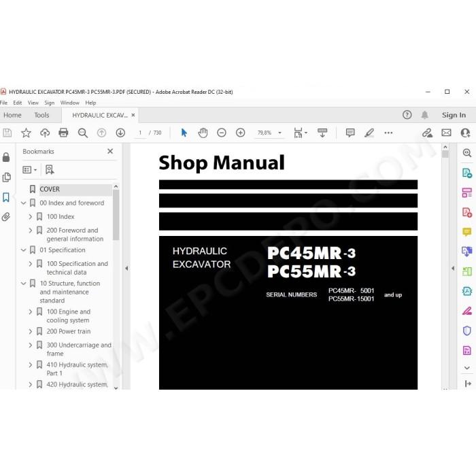Viewport: 476px width, 476px height.
Task: Collapse the 01 Specification bookmark
Action: 23,250
